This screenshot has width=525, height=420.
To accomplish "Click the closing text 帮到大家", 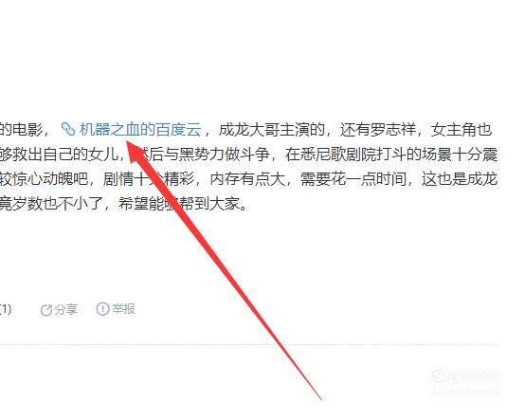I will (209, 204).
